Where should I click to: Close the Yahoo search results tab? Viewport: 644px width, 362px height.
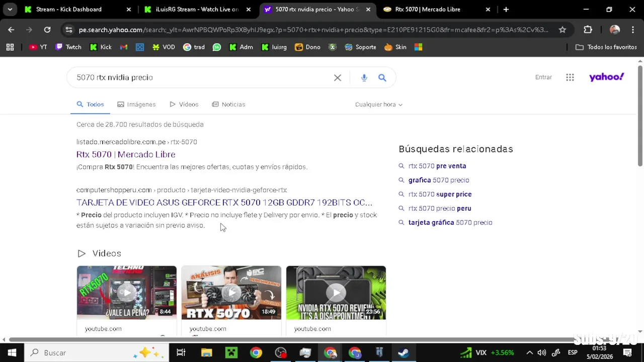[x=368, y=9]
